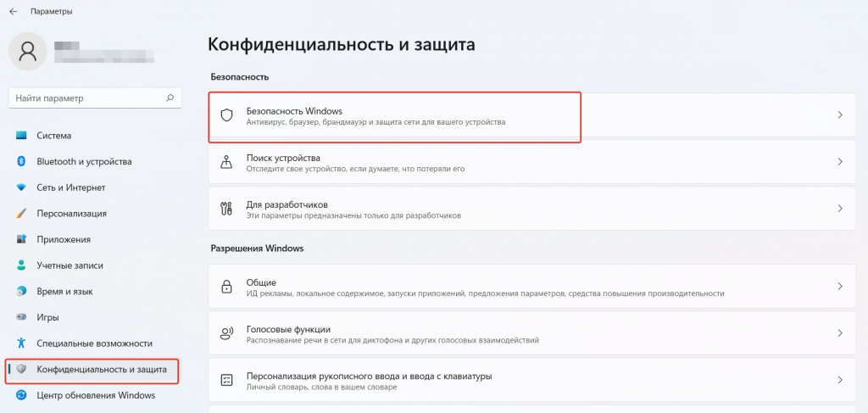Viewport: 868px width, 413px height.
Task: Click the chevron in Голосовые функции row
Action: [x=840, y=333]
